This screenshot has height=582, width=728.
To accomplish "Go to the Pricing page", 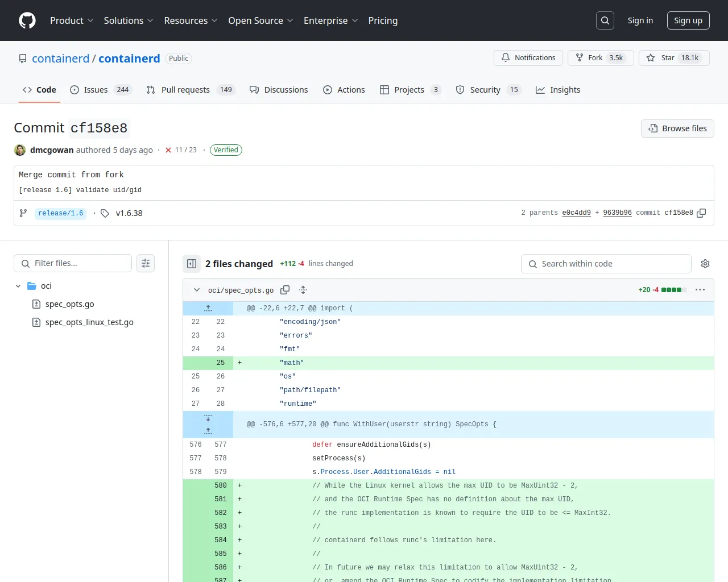I will point(383,20).
